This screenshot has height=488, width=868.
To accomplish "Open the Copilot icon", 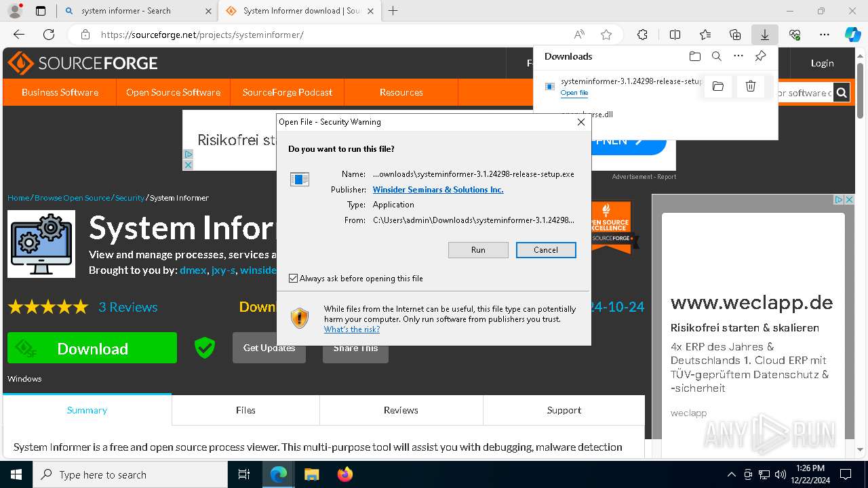I will pyautogui.click(x=852, y=35).
